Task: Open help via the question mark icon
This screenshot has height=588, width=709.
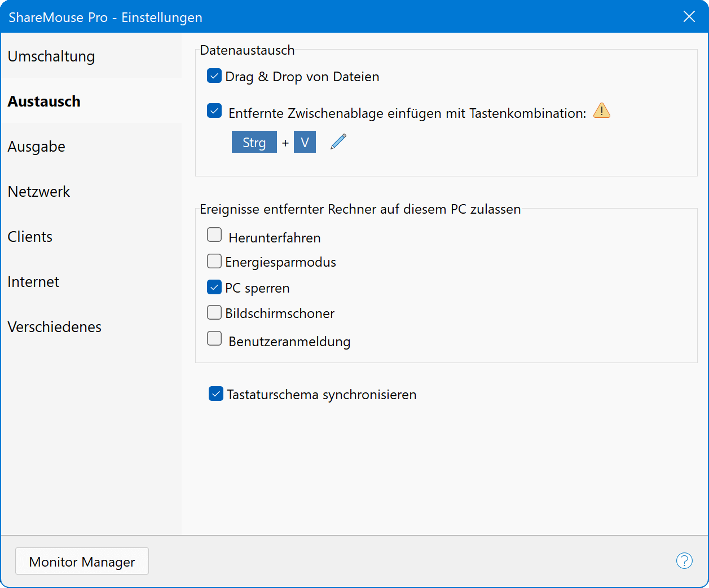Action: coord(684,560)
